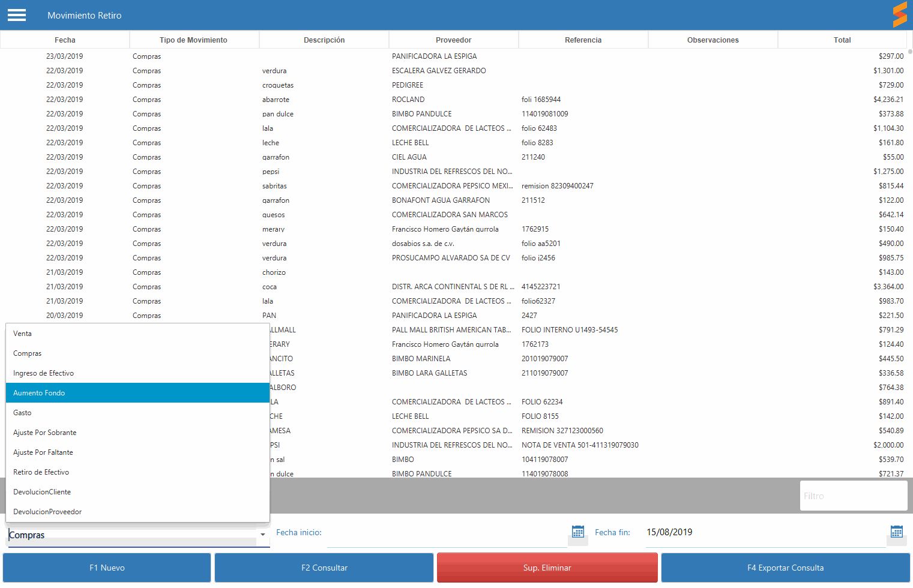913x588 pixels.
Task: Choose Aumento Fondo in the dropdown list
Action: [x=39, y=393]
